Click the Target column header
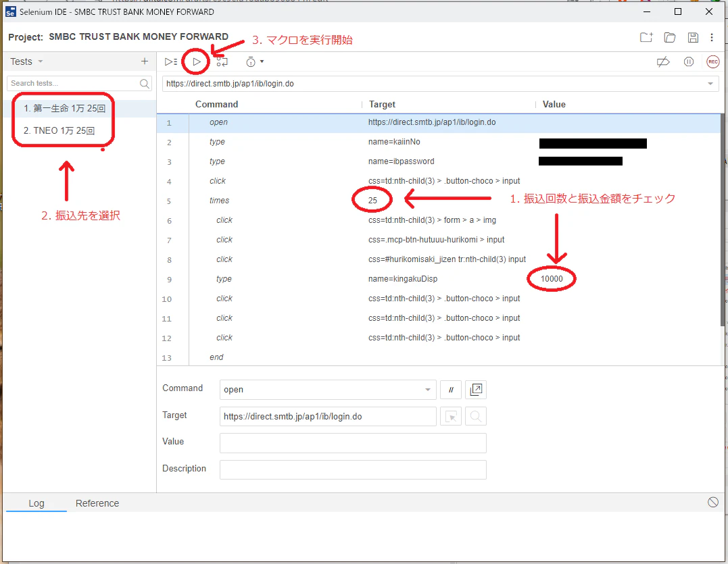The image size is (728, 564). pos(382,105)
